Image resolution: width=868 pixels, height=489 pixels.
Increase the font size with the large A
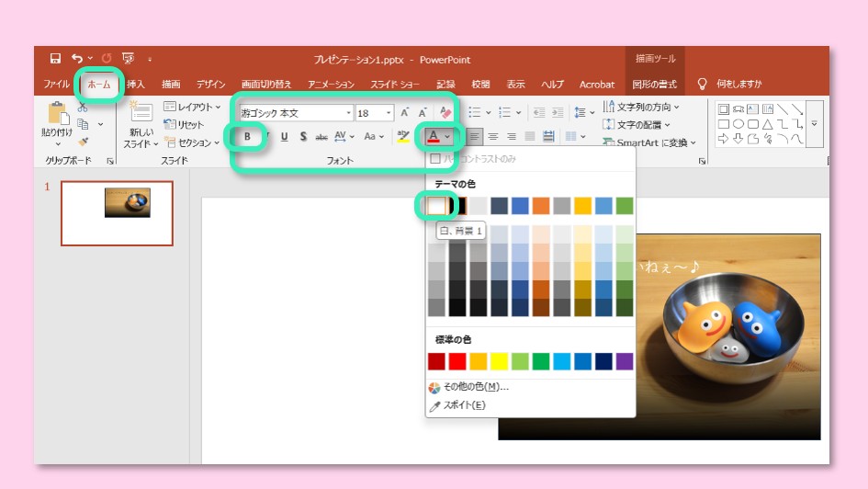(405, 113)
